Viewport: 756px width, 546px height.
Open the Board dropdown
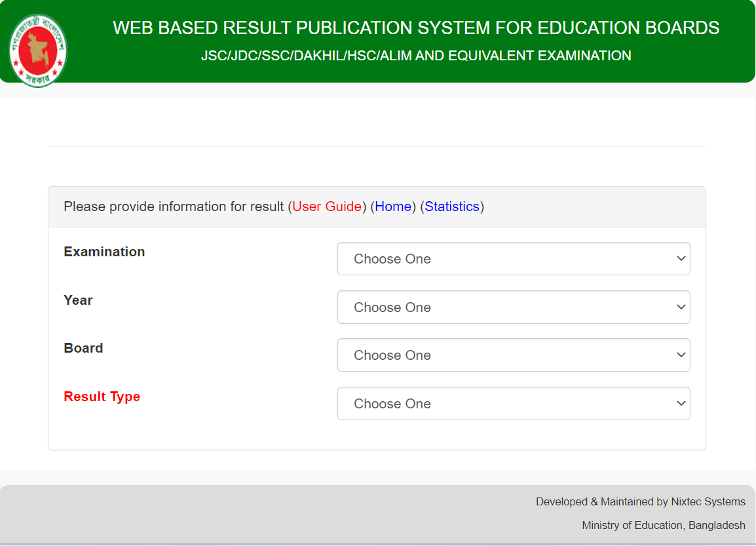coord(514,355)
